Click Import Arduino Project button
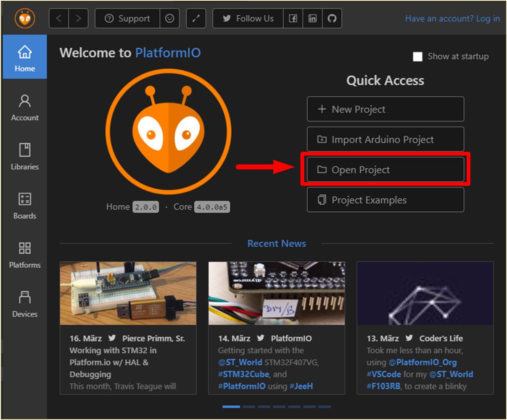This screenshot has height=420, width=507. [x=386, y=139]
